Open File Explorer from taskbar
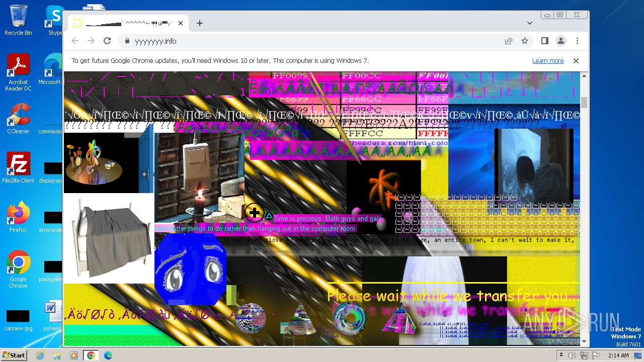Image resolution: width=644 pixels, height=362 pixels. pyautogui.click(x=57, y=355)
